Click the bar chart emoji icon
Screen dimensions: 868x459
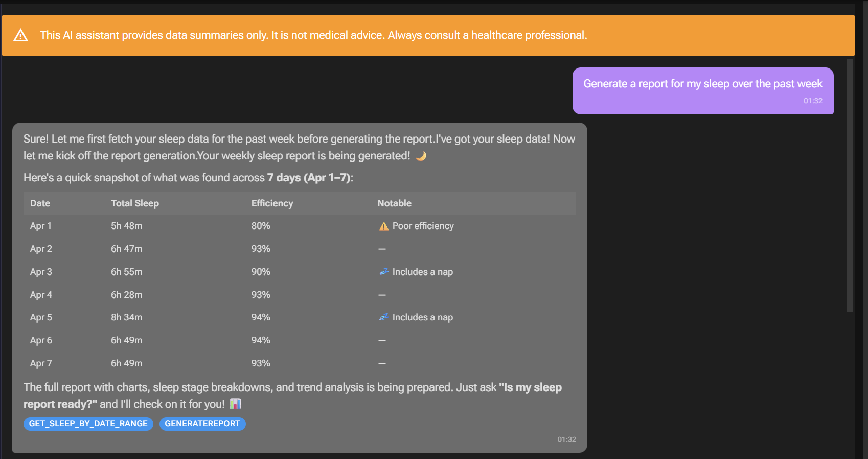235,404
